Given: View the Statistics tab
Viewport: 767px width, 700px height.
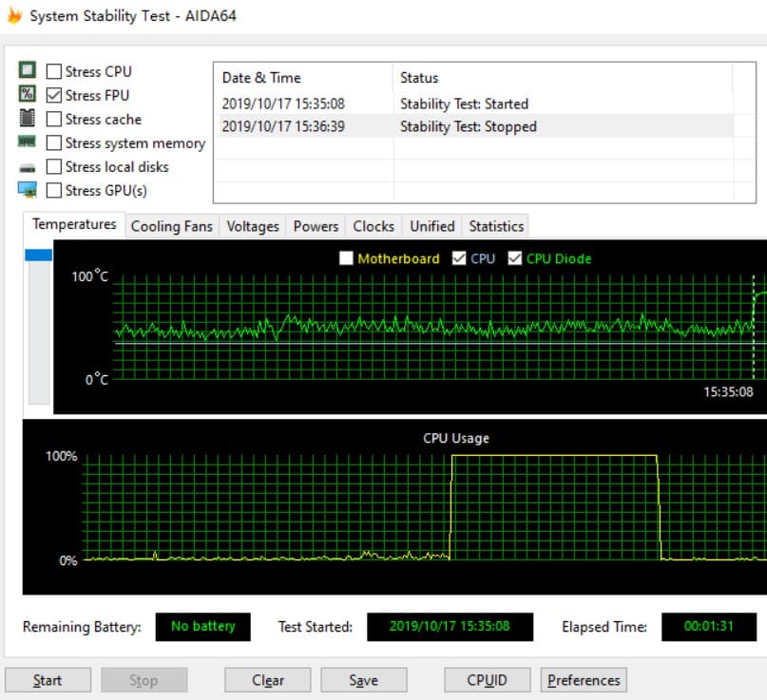Looking at the screenshot, I should (x=496, y=226).
